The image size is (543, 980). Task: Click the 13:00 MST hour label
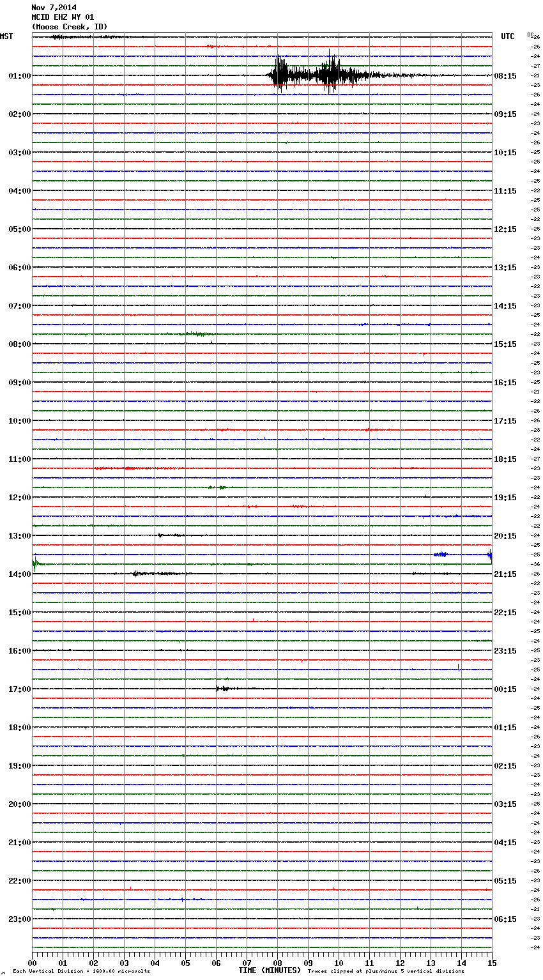click(x=20, y=536)
